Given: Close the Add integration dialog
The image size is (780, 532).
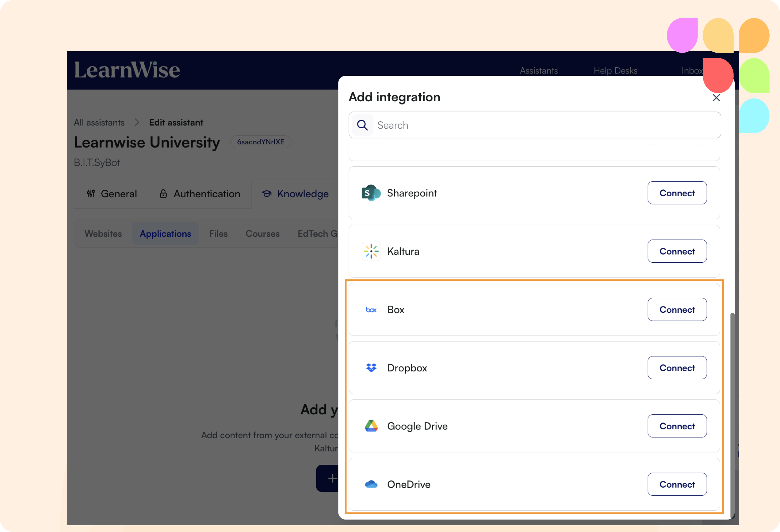Looking at the screenshot, I should pos(716,98).
